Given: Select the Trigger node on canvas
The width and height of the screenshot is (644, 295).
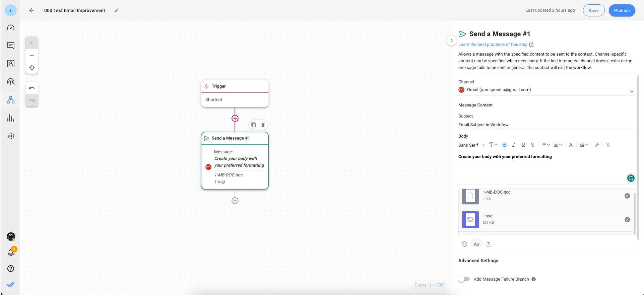Looking at the screenshot, I should click(x=235, y=86).
